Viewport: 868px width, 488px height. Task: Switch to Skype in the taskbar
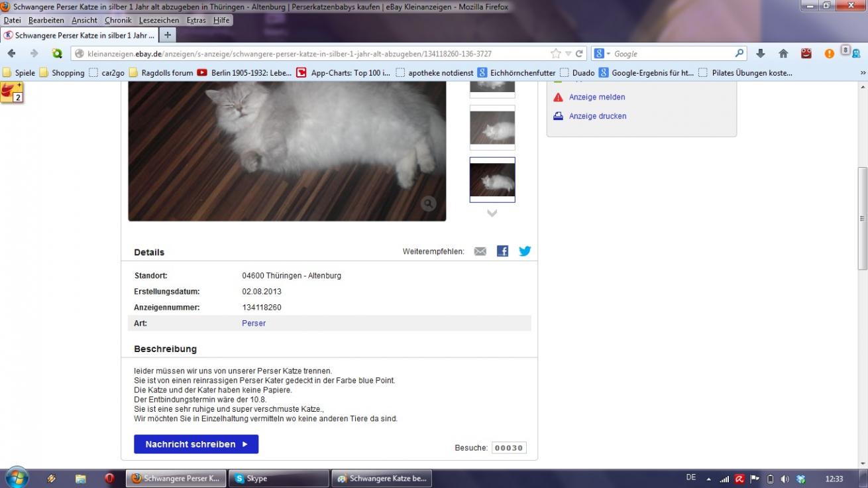pyautogui.click(x=278, y=478)
